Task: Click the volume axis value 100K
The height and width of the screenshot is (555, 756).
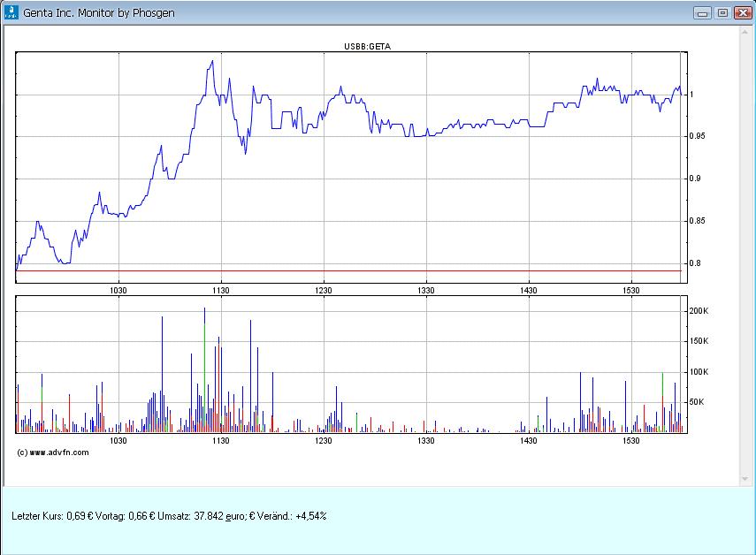Action: coord(699,372)
